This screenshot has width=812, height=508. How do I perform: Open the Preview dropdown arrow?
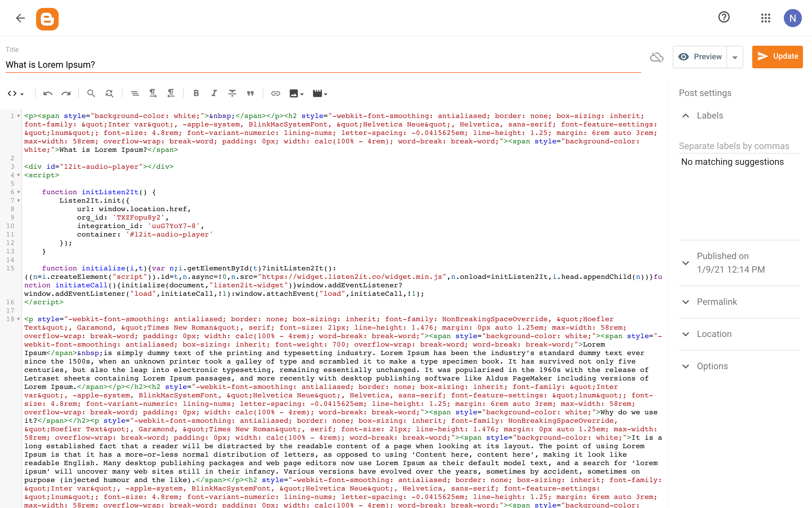click(735, 57)
